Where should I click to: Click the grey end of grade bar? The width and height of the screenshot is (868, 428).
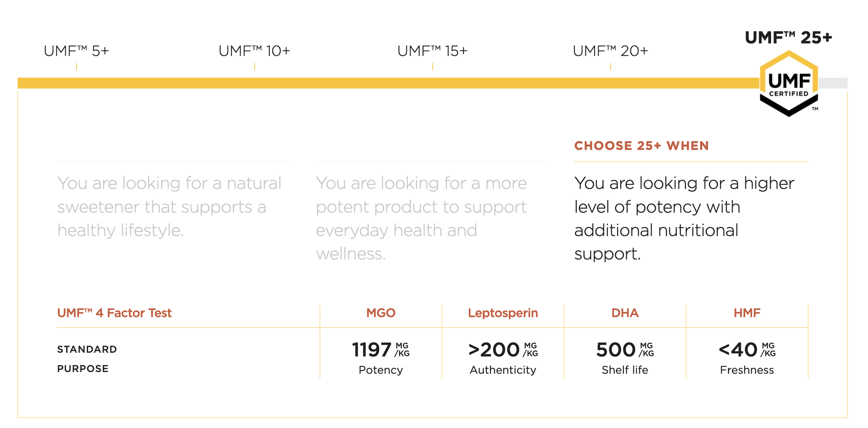click(833, 83)
